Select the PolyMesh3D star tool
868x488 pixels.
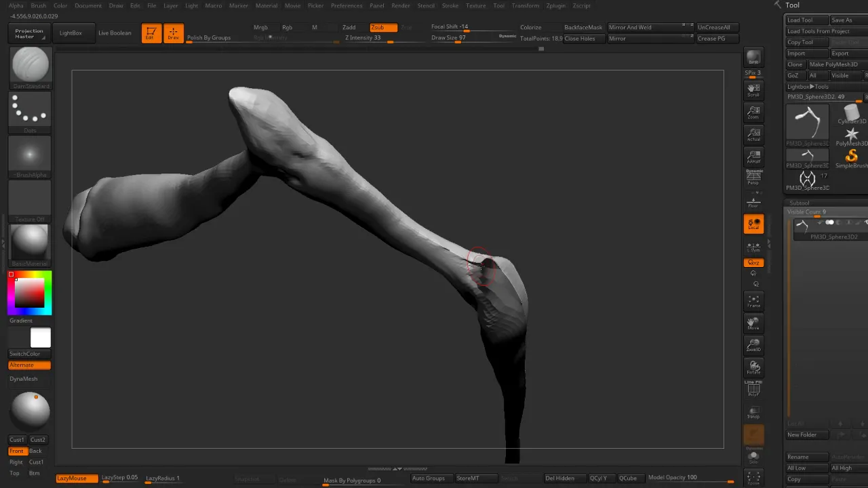click(852, 136)
